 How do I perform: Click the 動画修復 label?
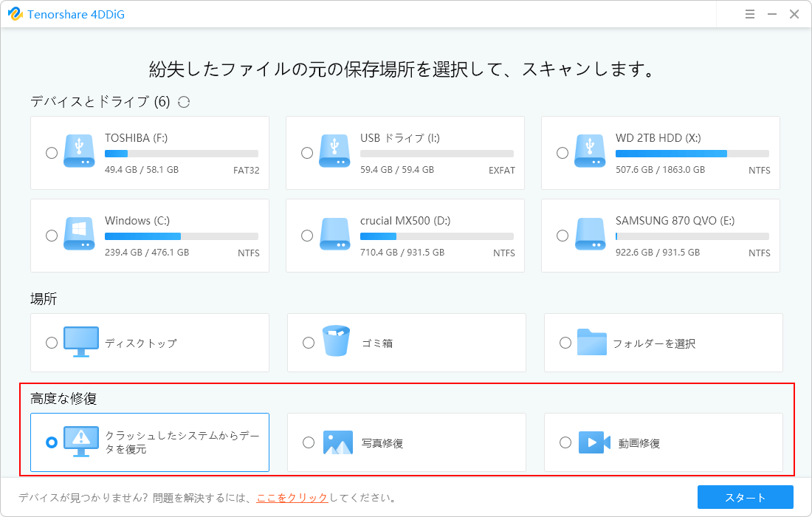[x=639, y=443]
